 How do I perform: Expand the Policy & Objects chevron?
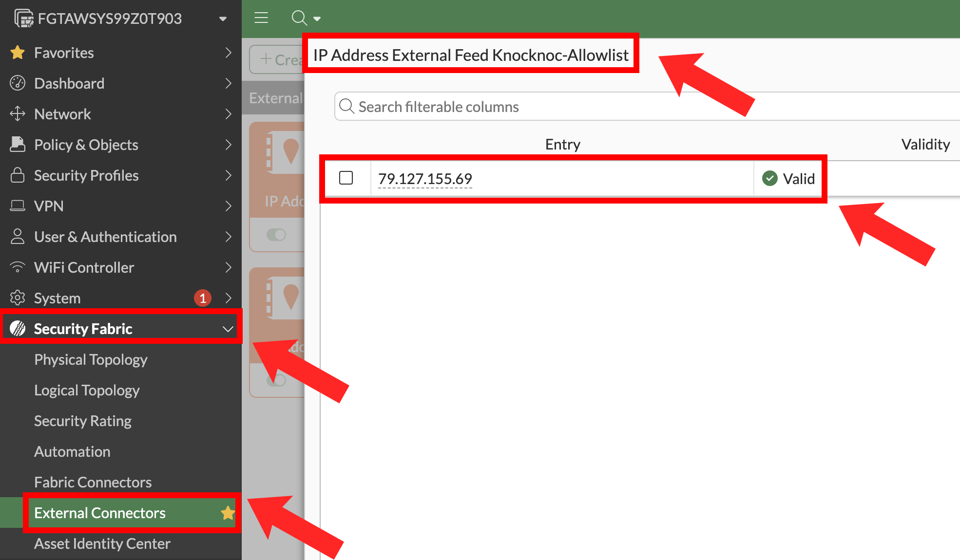(x=228, y=145)
